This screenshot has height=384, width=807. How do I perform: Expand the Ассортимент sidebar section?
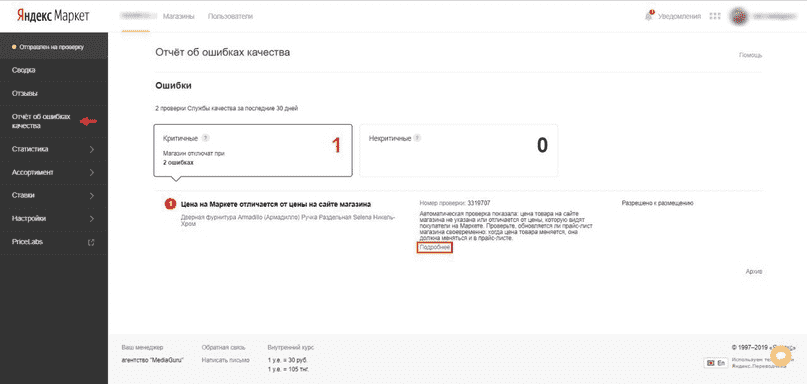(54, 172)
